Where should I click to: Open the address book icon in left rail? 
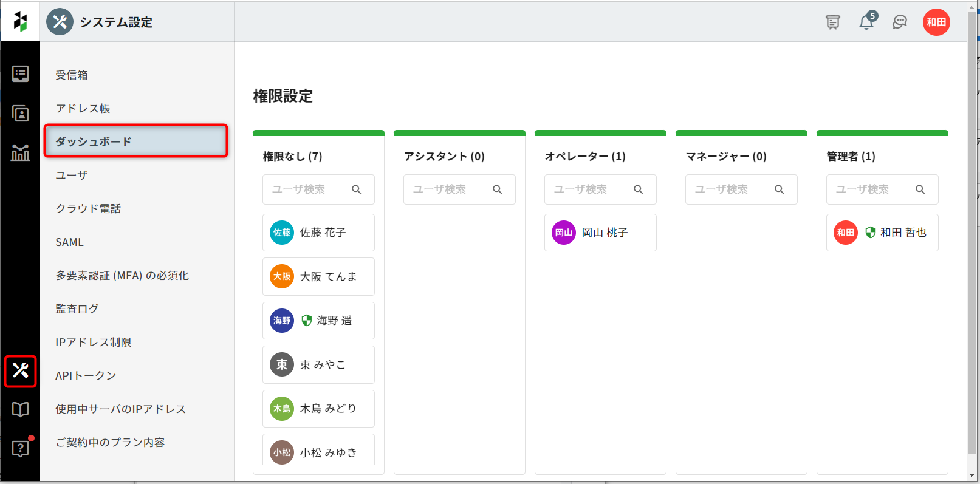[x=20, y=114]
